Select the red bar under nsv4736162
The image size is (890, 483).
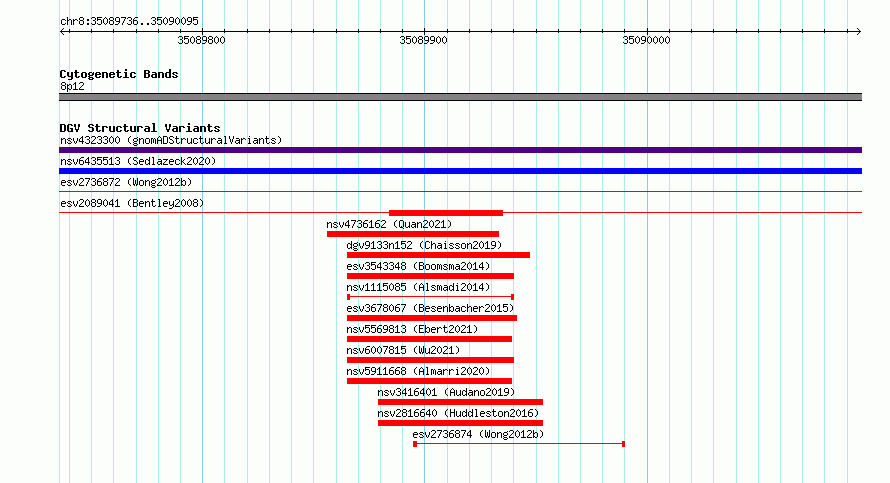[x=413, y=234]
